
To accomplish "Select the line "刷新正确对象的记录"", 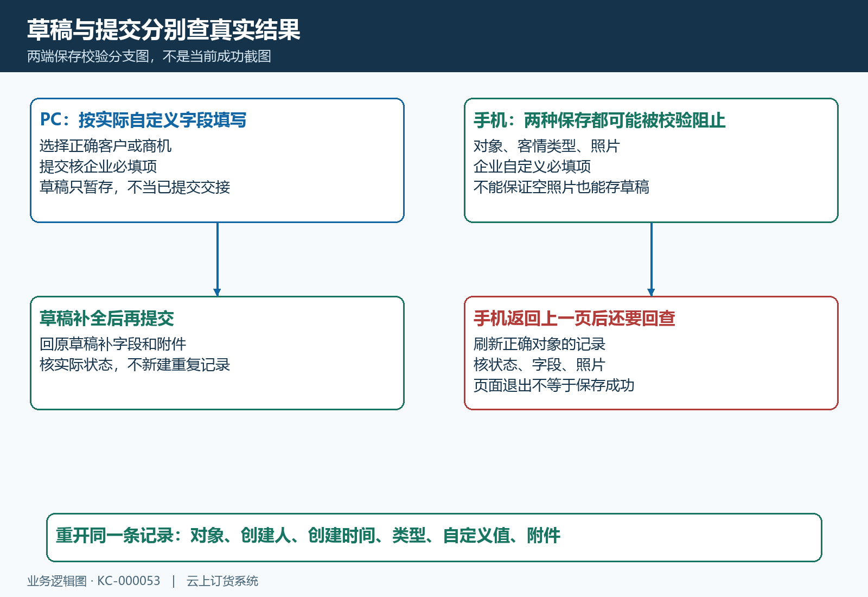I will point(539,344).
